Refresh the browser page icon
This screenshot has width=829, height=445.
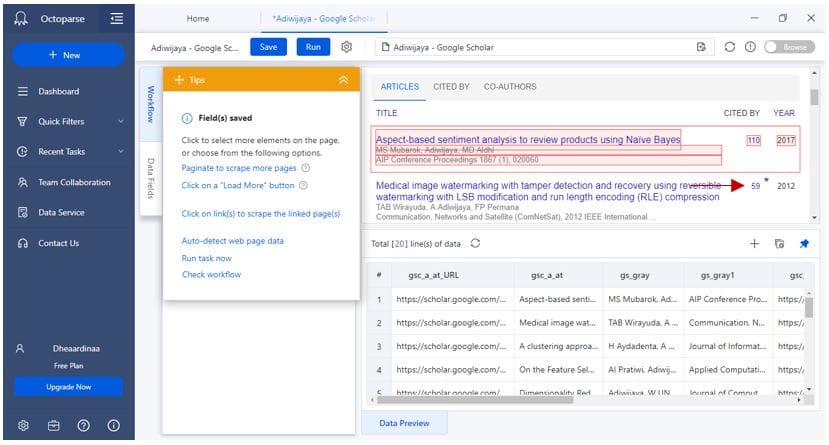(729, 47)
